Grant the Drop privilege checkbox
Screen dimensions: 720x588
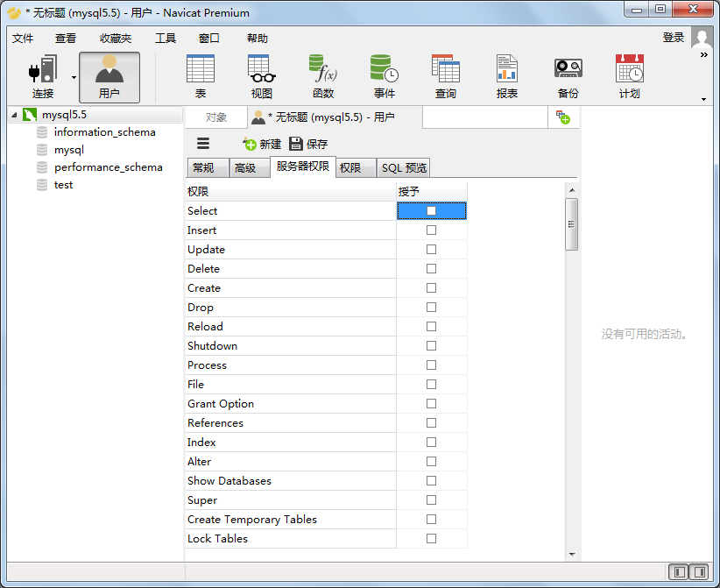coord(431,308)
